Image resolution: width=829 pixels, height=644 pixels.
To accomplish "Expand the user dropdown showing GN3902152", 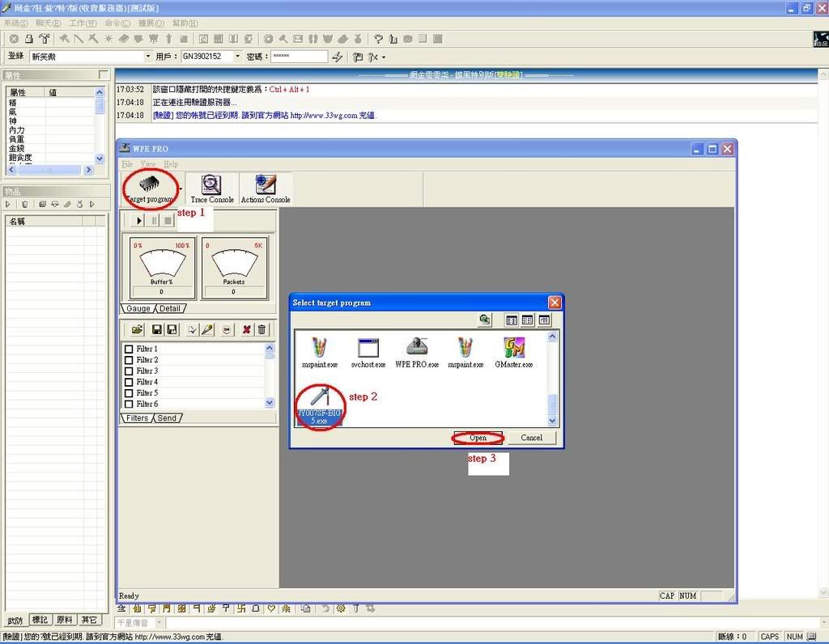I will coord(237,57).
